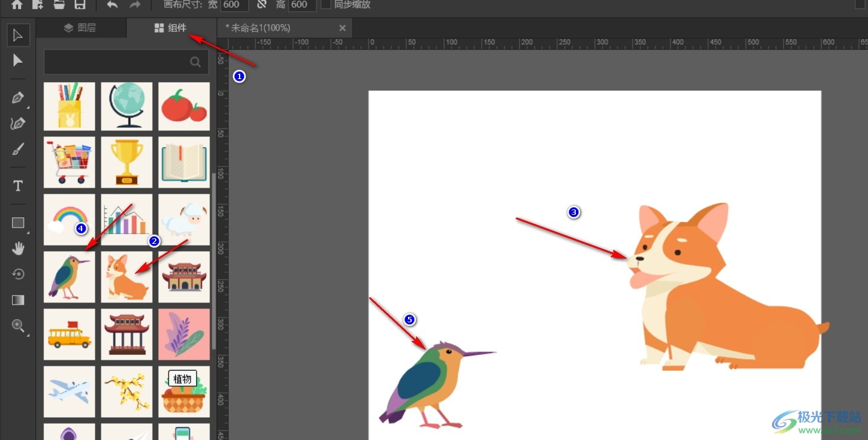The image size is (868, 440).
Task: Click the search magnifier icon in components panel
Action: tap(196, 62)
